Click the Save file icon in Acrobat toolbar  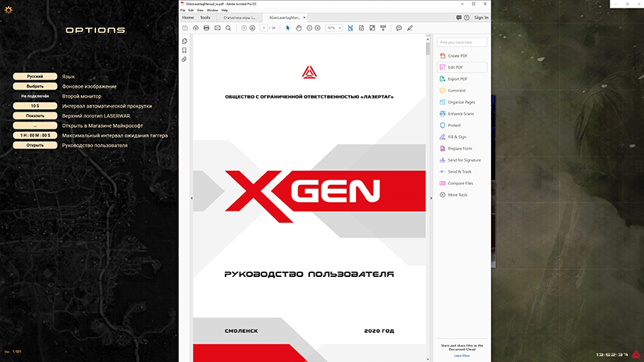click(185, 28)
